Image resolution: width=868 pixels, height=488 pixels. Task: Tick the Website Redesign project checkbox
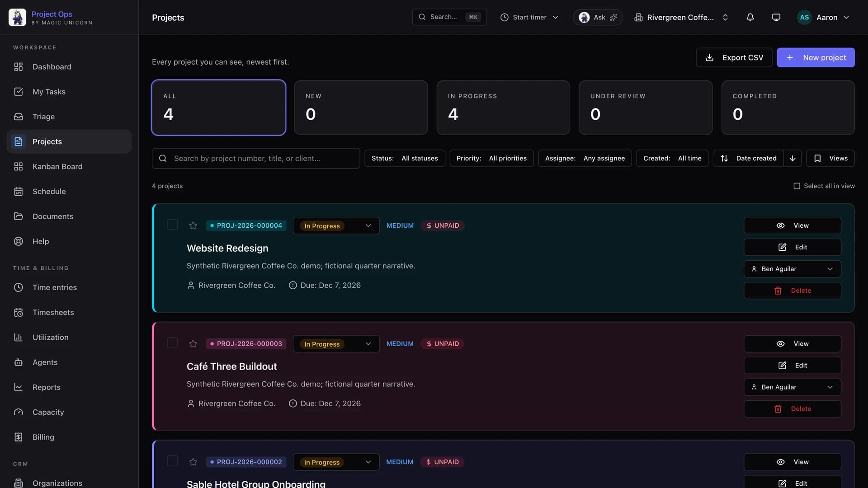tap(172, 225)
